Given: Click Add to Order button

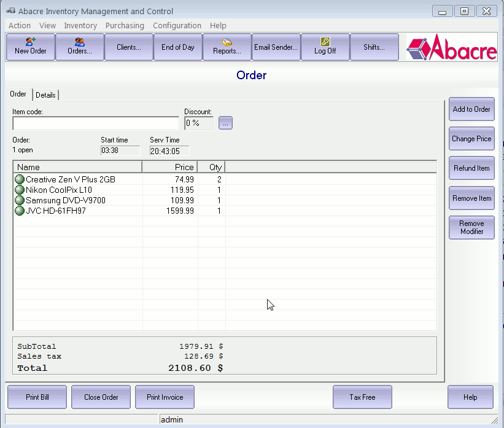Looking at the screenshot, I should (471, 109).
